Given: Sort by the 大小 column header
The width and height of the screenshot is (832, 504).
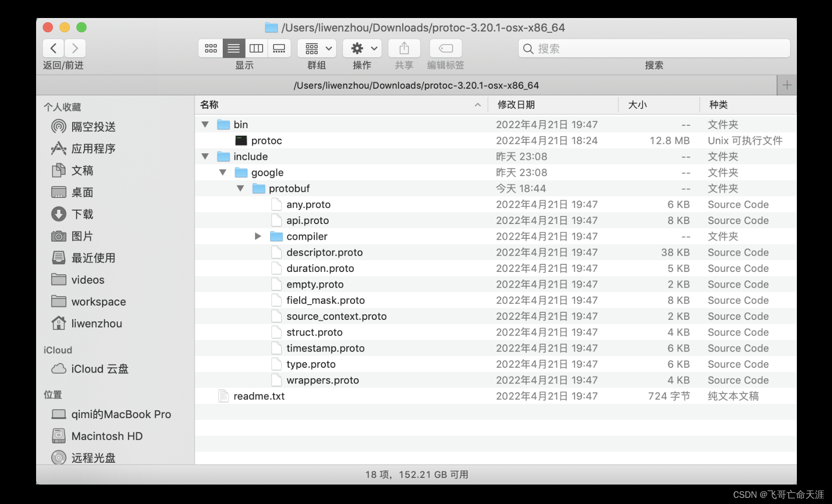Looking at the screenshot, I should click(x=659, y=105).
